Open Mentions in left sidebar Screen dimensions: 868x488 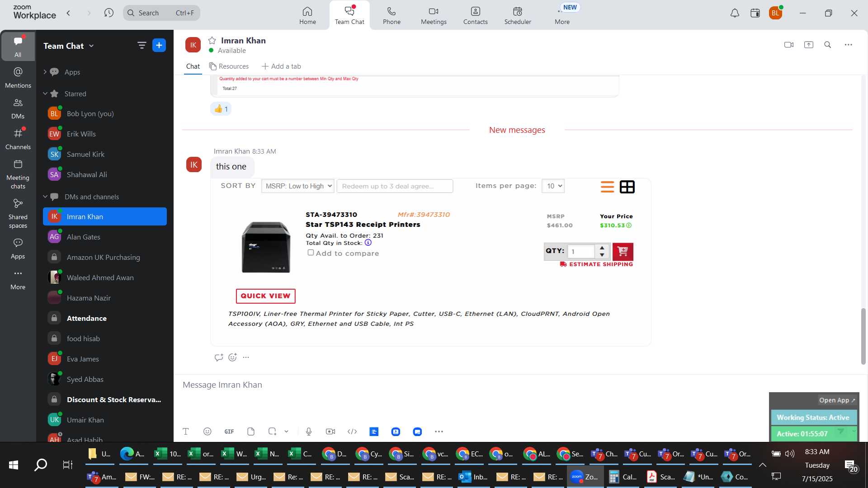click(x=18, y=77)
